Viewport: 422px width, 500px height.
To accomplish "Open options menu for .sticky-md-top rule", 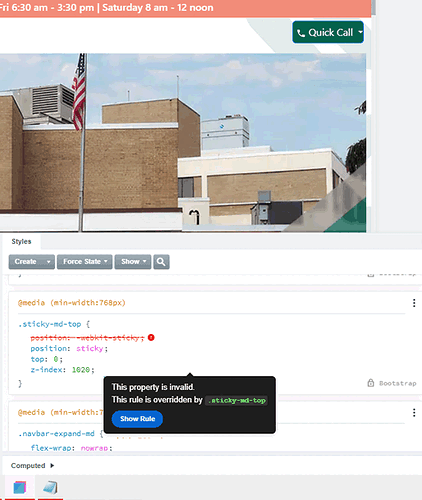I will click(414, 303).
